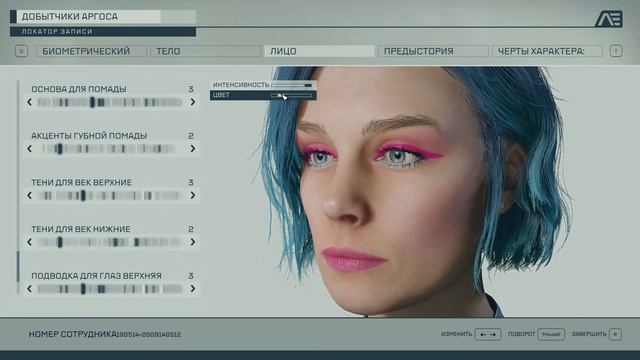Viewport: 640px width, 360px height.
Task: Click left arrow for ПОДВОДКА ДЛЯ ГЛАЗ ВЕРХНЯЯ
Action: point(29,289)
